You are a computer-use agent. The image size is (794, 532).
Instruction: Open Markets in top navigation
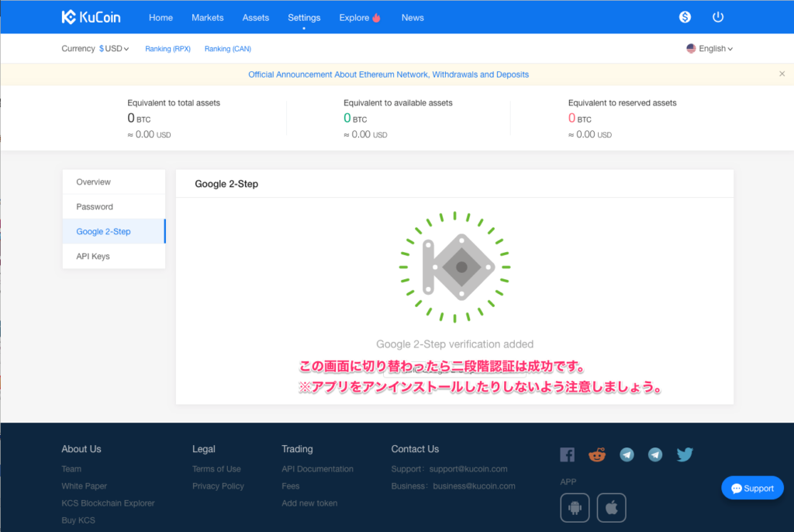(x=207, y=18)
